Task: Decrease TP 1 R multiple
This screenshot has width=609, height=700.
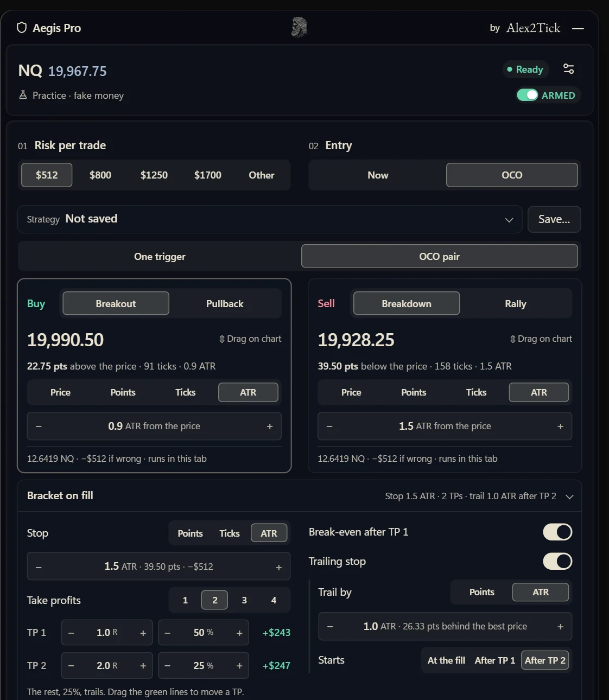Action: (x=71, y=633)
